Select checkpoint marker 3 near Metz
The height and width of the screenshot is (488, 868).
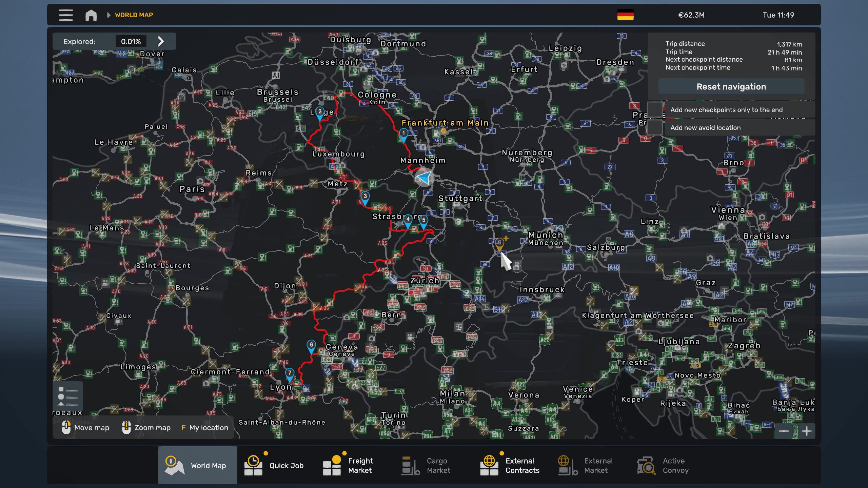[x=365, y=197]
